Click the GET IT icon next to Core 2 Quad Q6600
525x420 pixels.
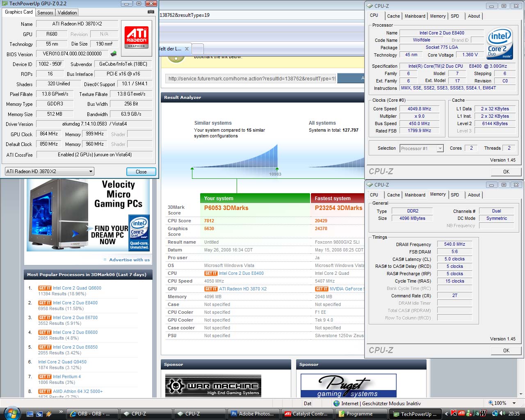45,288
